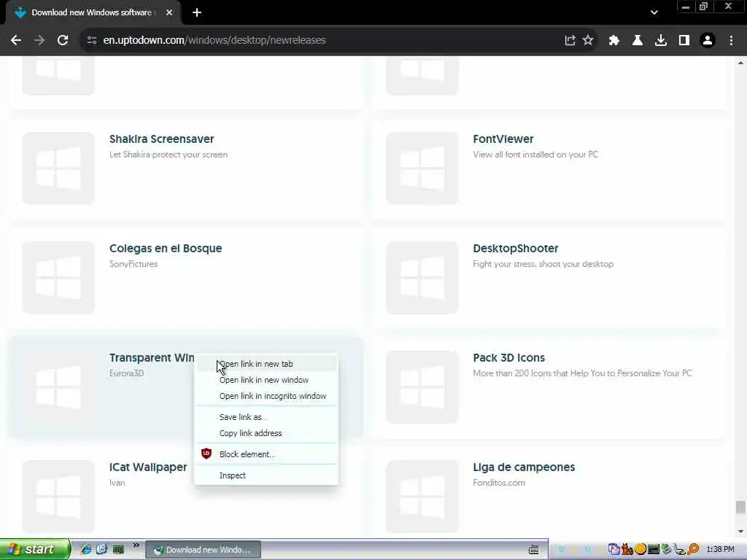
Task: Toggle the side panel icon
Action: (x=684, y=41)
